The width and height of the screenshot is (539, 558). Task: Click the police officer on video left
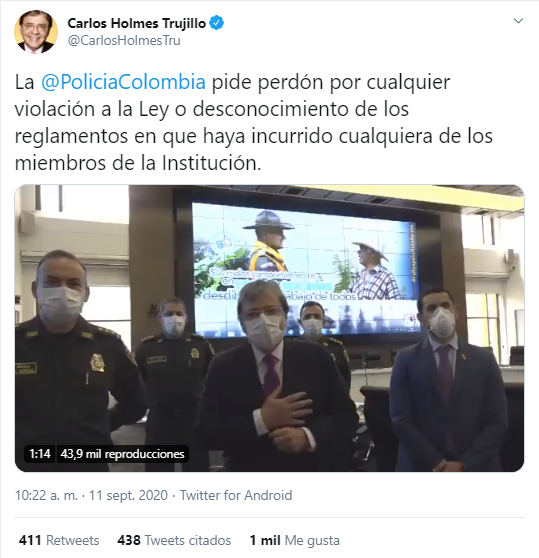pyautogui.click(x=71, y=359)
